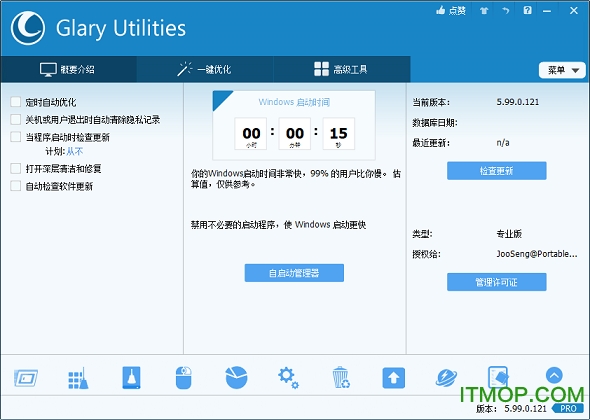Click the 从不 schedule link
Viewport: 590px width, 420px height.
[x=75, y=151]
